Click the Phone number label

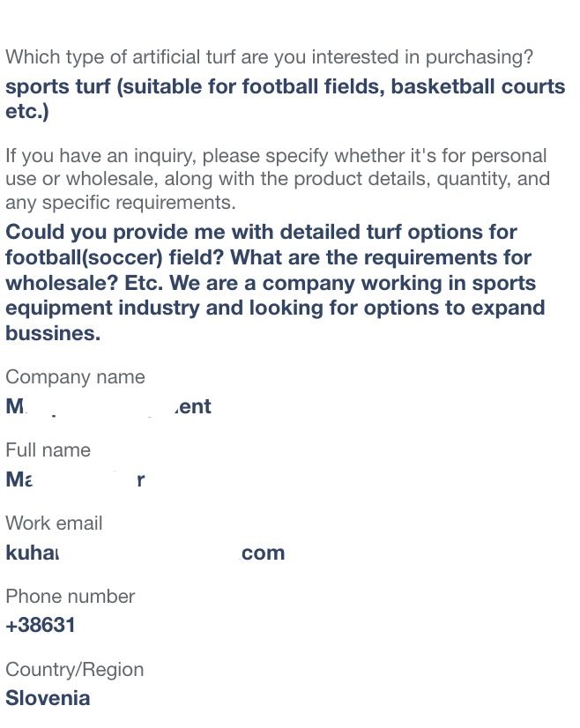click(71, 596)
